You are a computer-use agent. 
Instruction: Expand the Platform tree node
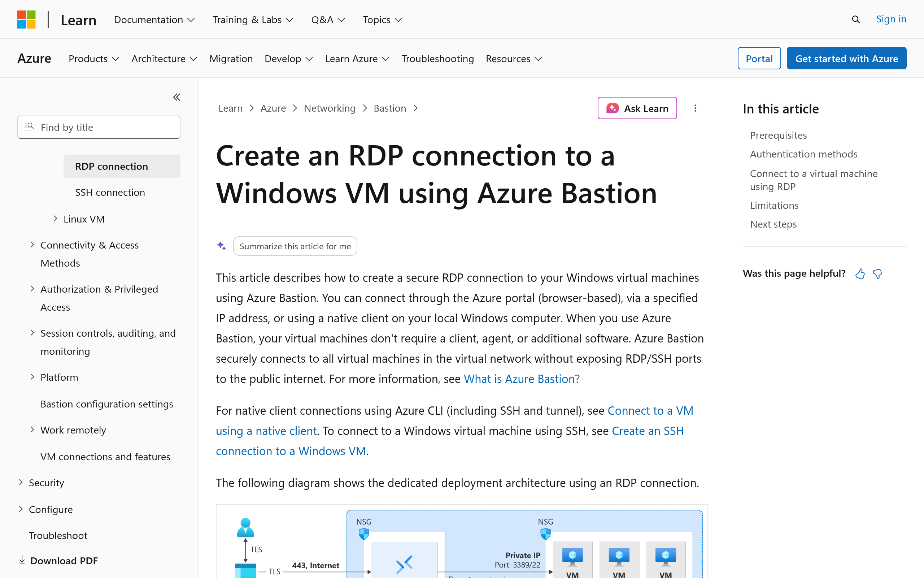coord(32,377)
